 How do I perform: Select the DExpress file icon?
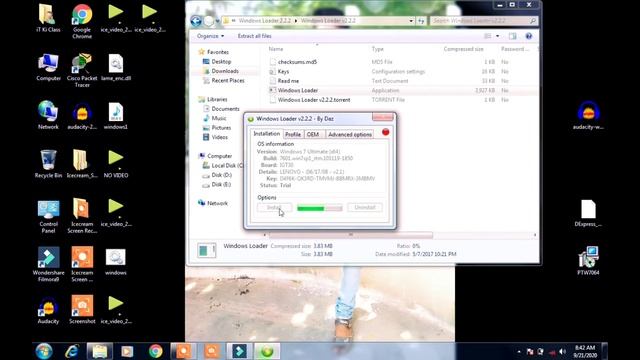pos(588,213)
